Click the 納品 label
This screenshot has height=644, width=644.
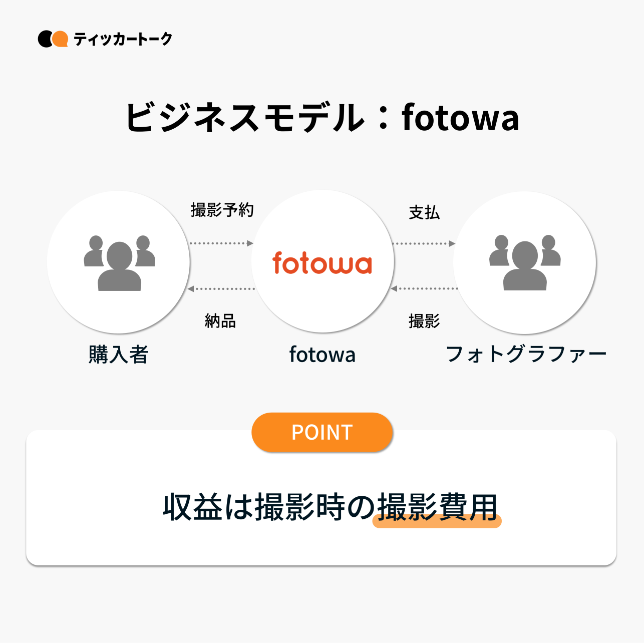pos(220,321)
